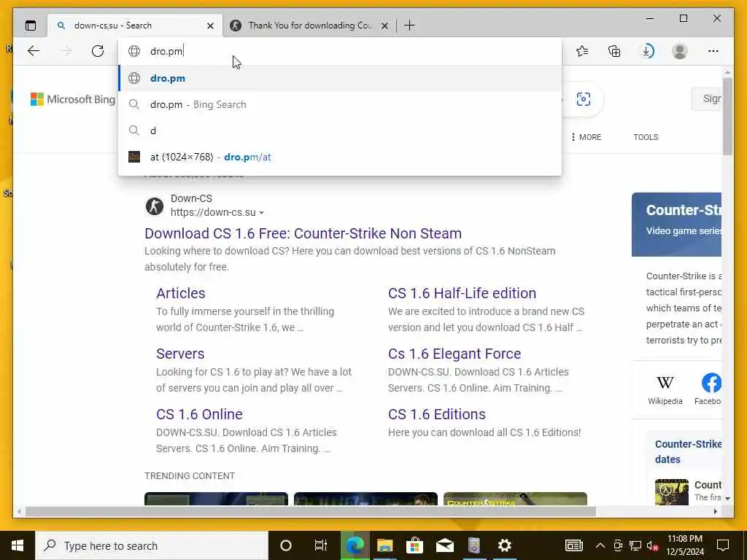Viewport: 747px width, 560px height.
Task: Click the Counter-Strike logo trending thumbnail
Action: (515, 499)
